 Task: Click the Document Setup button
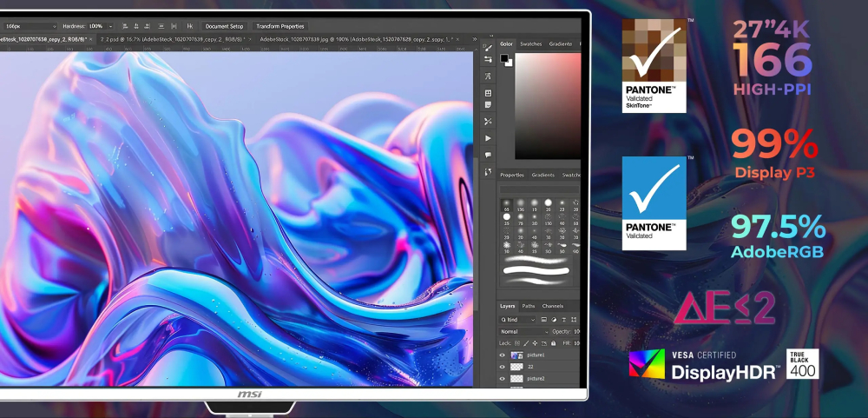[x=224, y=26]
